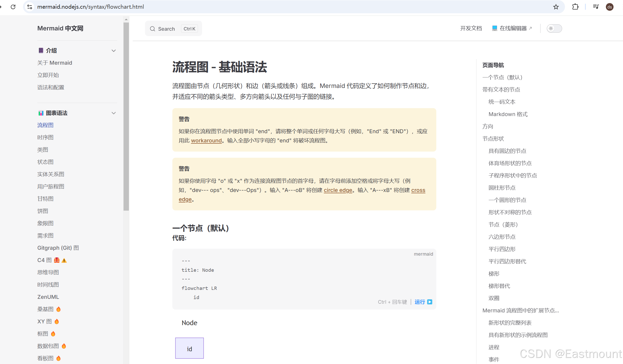
Task: Click the site information icon in address bar
Action: tap(30, 7)
